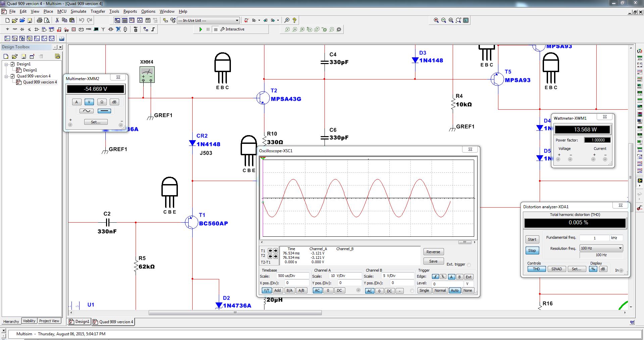Click Stop on the Distortion analyzer
The width and height of the screenshot is (644, 340).
pos(532,250)
